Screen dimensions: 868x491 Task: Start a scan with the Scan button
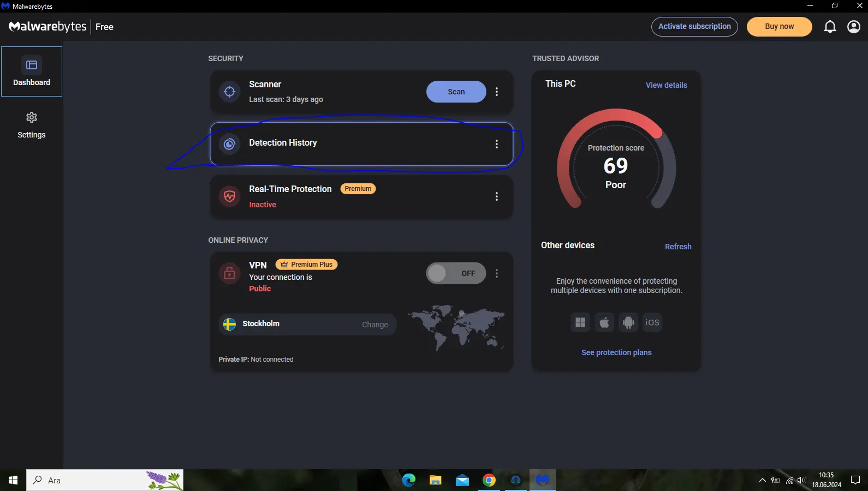pyautogui.click(x=456, y=92)
